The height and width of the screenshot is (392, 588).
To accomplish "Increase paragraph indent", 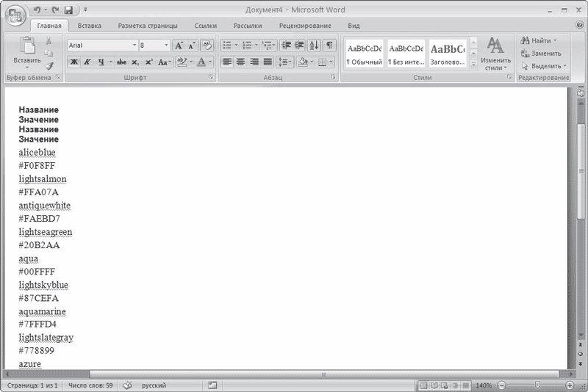I will (x=299, y=46).
